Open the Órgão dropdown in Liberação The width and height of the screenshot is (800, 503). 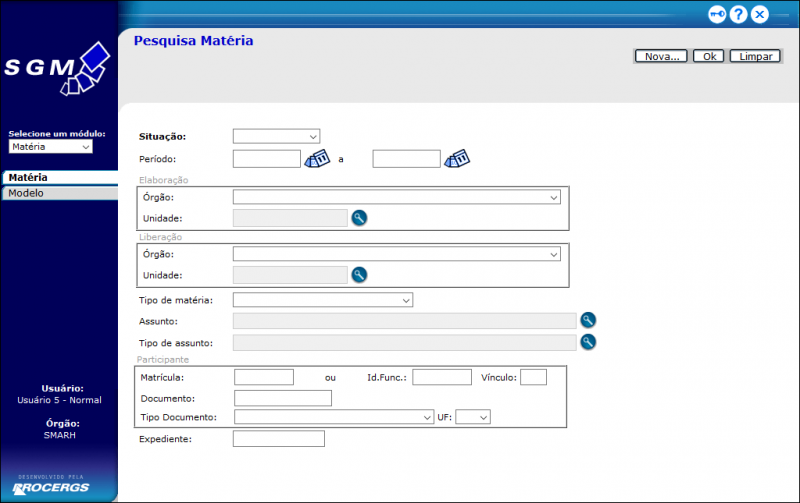click(396, 254)
